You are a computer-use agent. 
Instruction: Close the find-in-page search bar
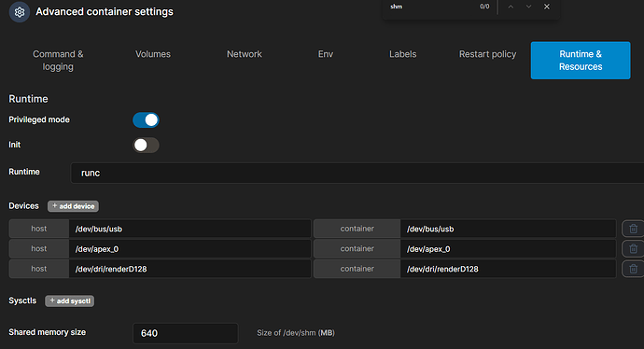[547, 7]
